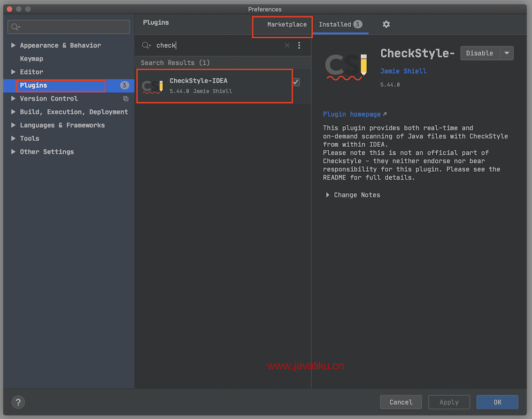Click the Apply button
The image size is (532, 419).
pos(449,402)
